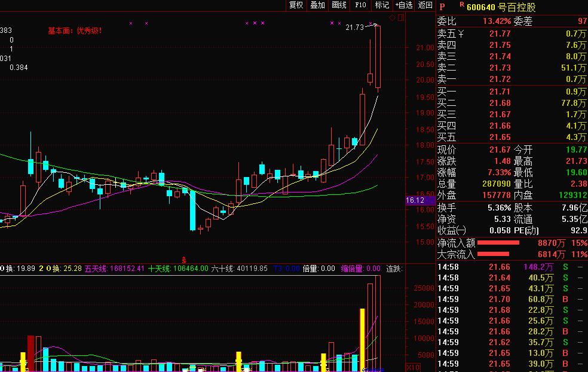The image size is (588, 372).
Task: Select the 卖四 price 21.75
Action: [x=500, y=45]
